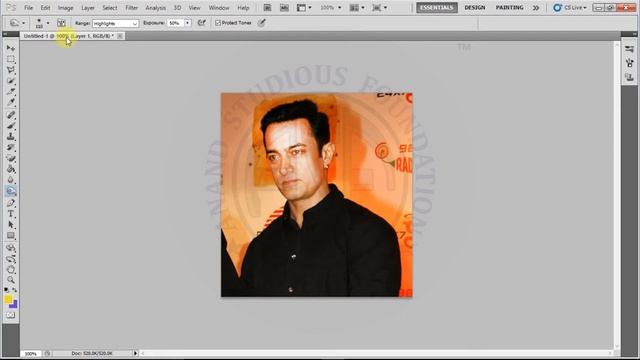The image size is (640, 360).
Task: Open the 3D menu
Action: [177, 8]
